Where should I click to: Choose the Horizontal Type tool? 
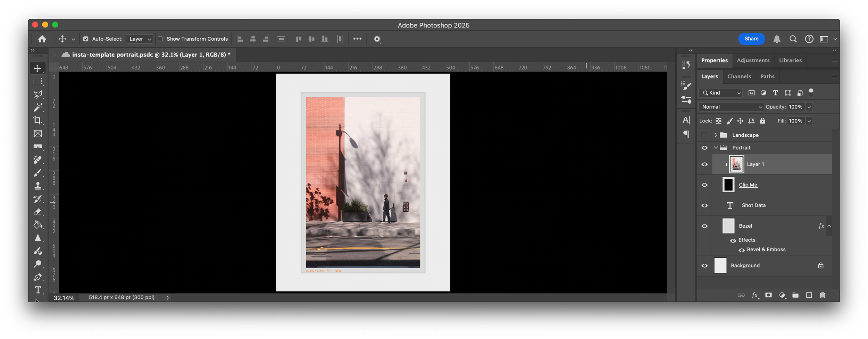click(38, 290)
